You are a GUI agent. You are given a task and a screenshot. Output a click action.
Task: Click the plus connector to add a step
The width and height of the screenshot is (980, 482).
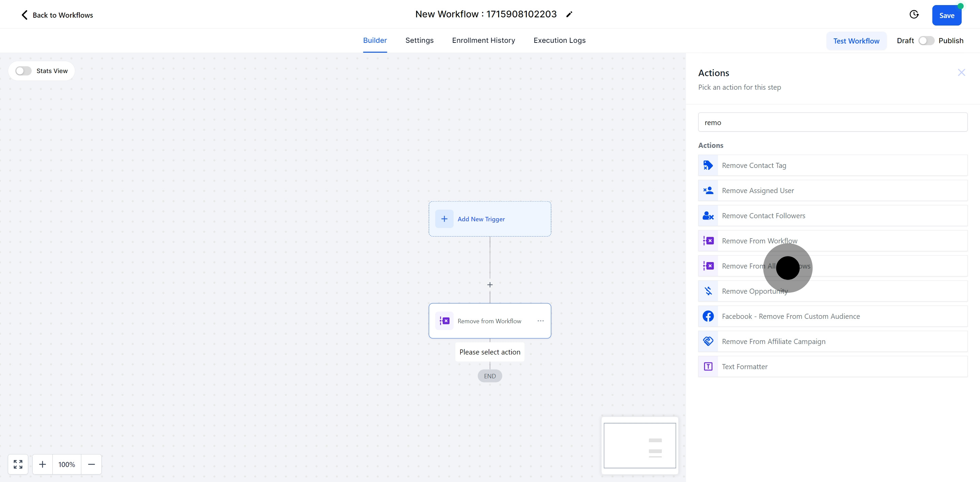[490, 285]
